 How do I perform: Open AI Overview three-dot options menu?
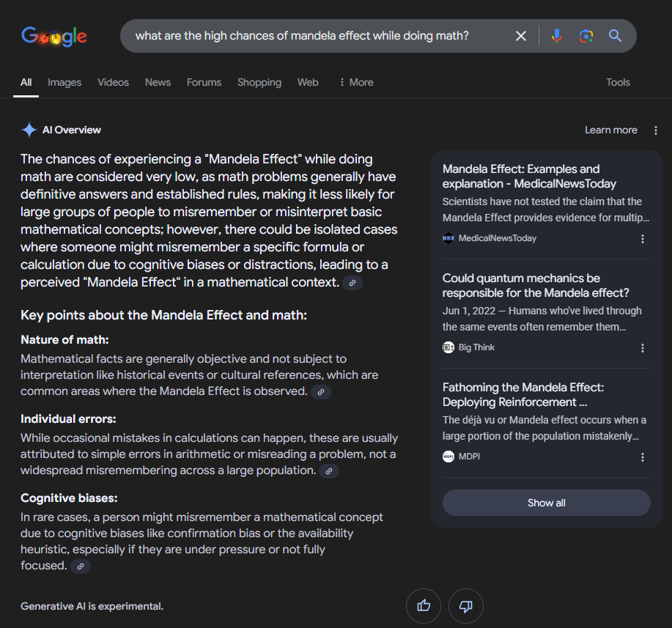coord(656,130)
